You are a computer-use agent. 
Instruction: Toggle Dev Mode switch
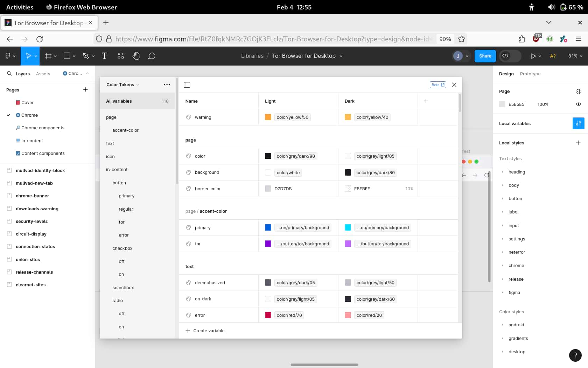[510, 56]
